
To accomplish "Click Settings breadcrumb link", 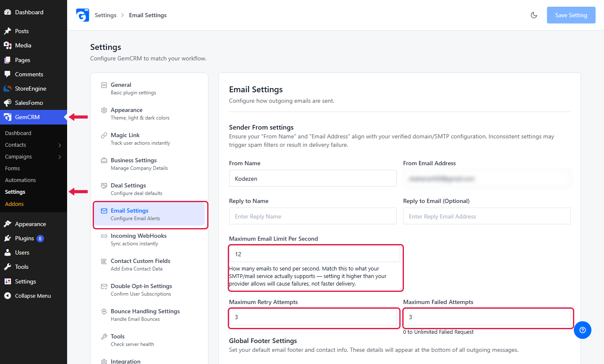I will pos(105,15).
